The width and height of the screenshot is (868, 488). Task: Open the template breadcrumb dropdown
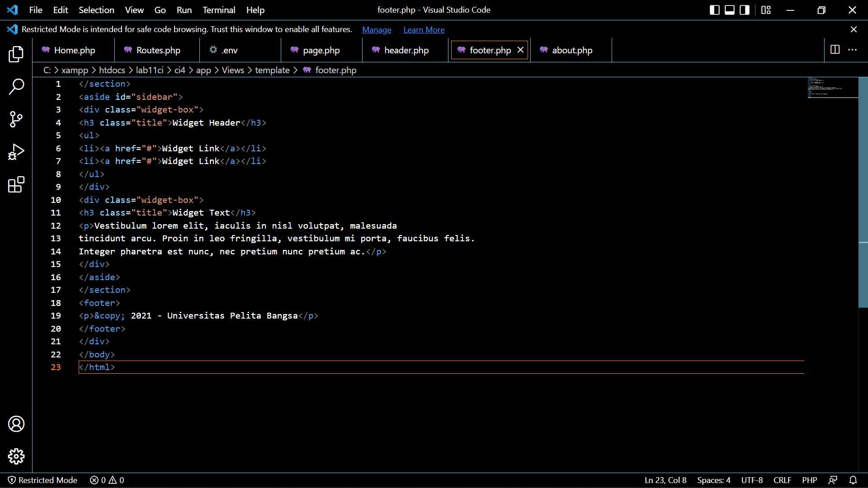(272, 70)
